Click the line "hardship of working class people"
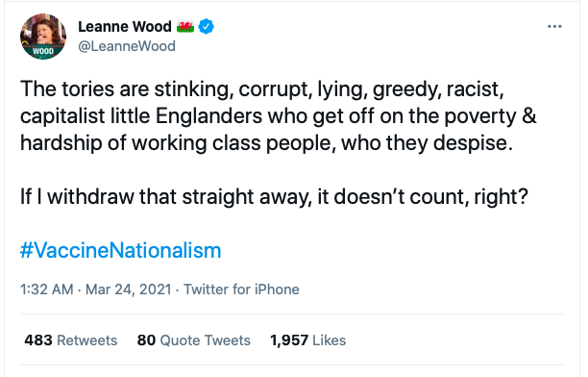The height and width of the screenshot is (377, 588). 266,143
